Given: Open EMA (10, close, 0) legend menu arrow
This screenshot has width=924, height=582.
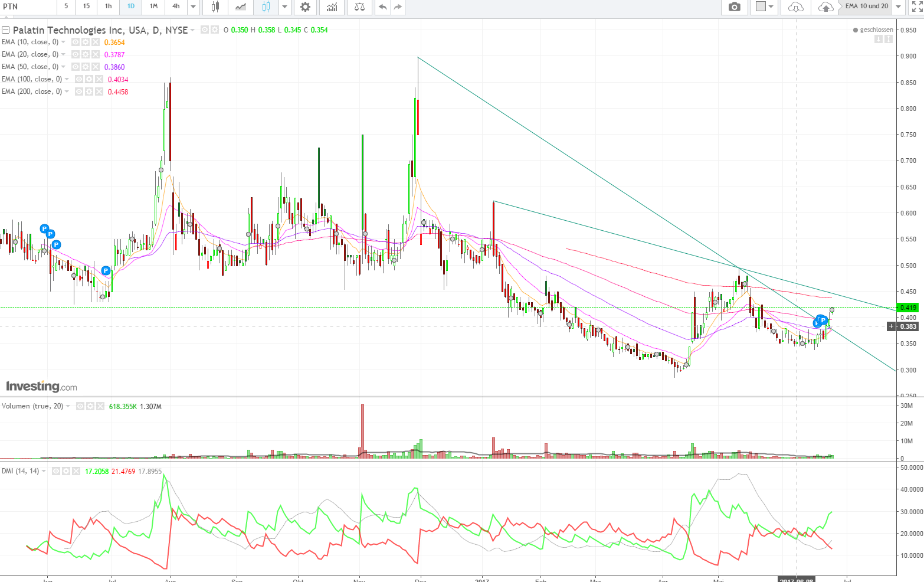Looking at the screenshot, I should [x=63, y=42].
